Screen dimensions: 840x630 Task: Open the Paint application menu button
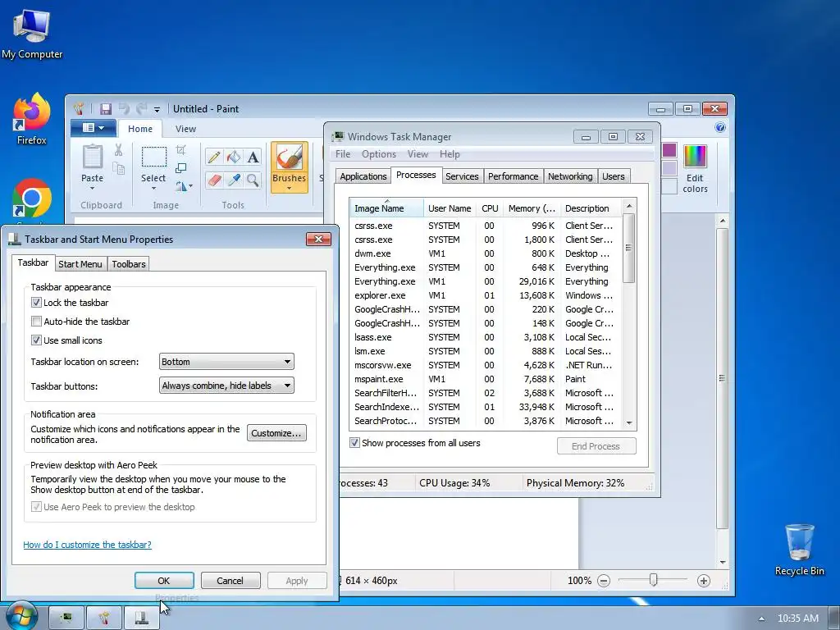click(94, 127)
